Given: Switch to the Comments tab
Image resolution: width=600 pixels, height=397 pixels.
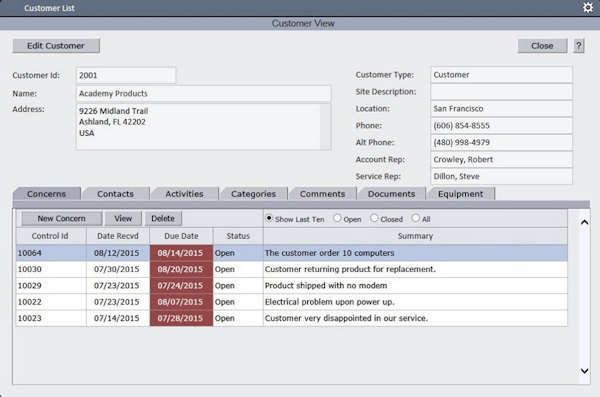Looking at the screenshot, I should coord(323,194).
